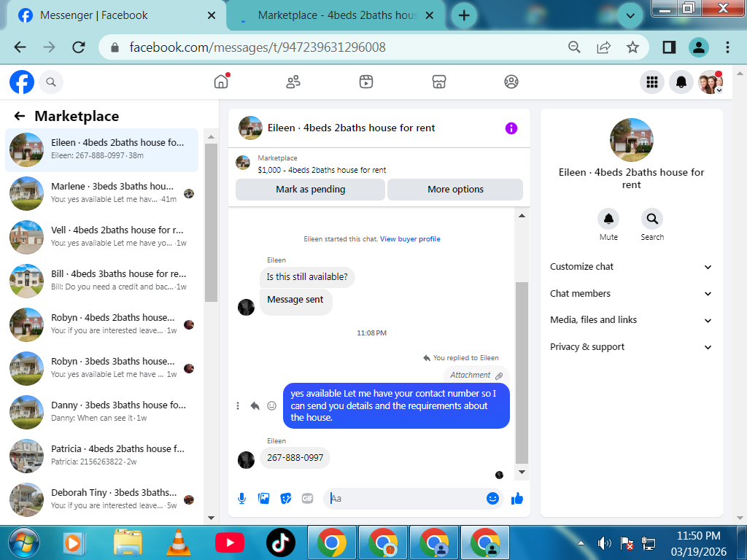
Task: Bookmark this page with the star icon
Action: point(632,47)
